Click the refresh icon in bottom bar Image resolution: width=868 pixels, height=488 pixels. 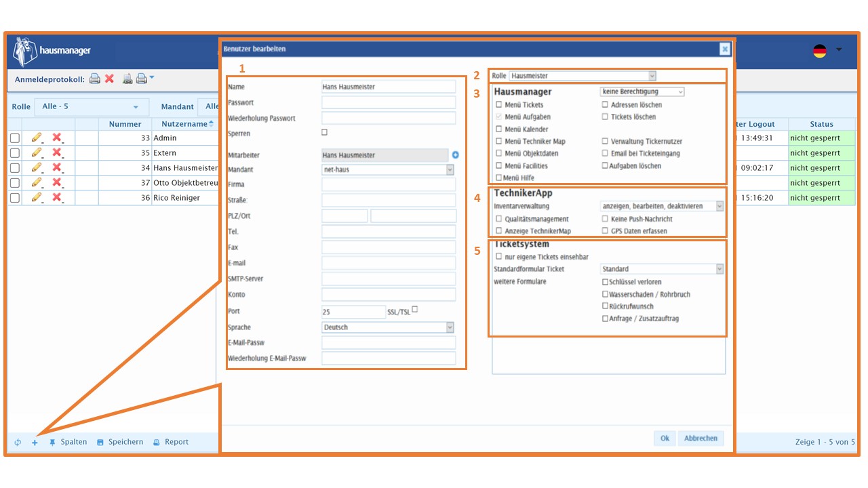[x=18, y=443]
